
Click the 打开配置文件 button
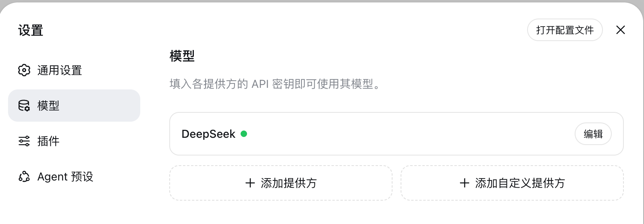click(565, 30)
